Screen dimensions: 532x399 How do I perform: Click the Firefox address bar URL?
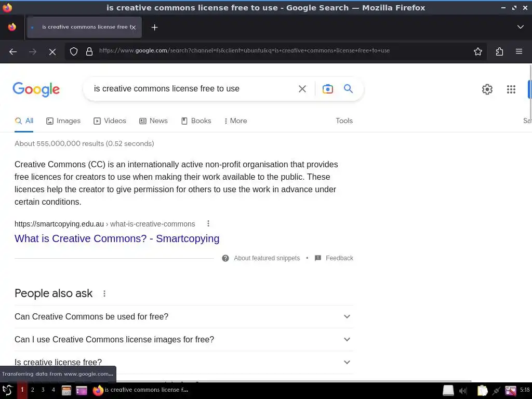pos(244,51)
